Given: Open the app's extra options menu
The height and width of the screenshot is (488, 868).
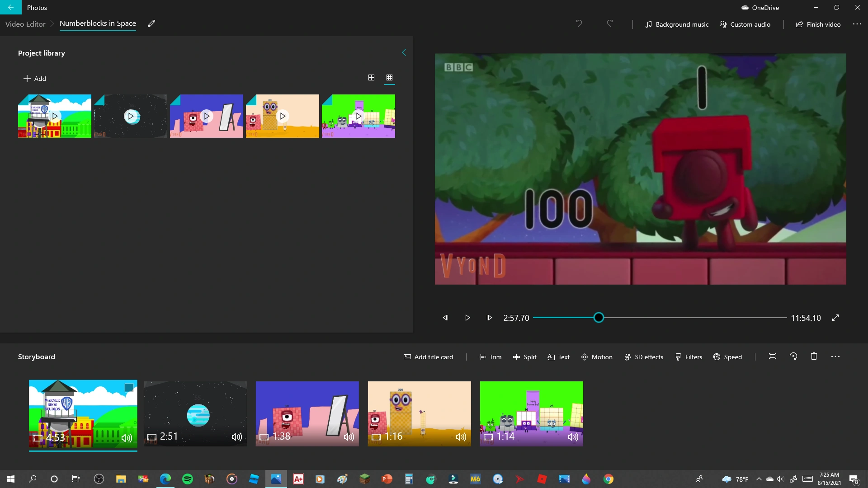Looking at the screenshot, I should 857,24.
